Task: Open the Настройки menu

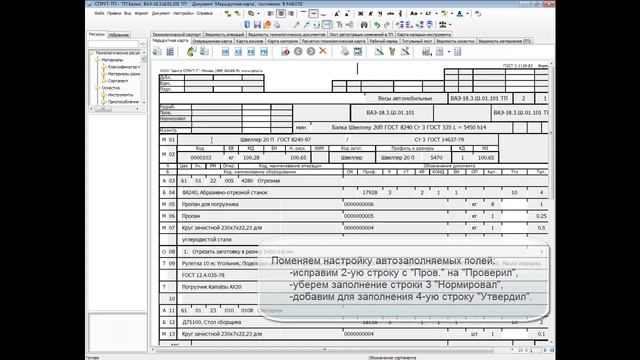Action: click(x=183, y=13)
